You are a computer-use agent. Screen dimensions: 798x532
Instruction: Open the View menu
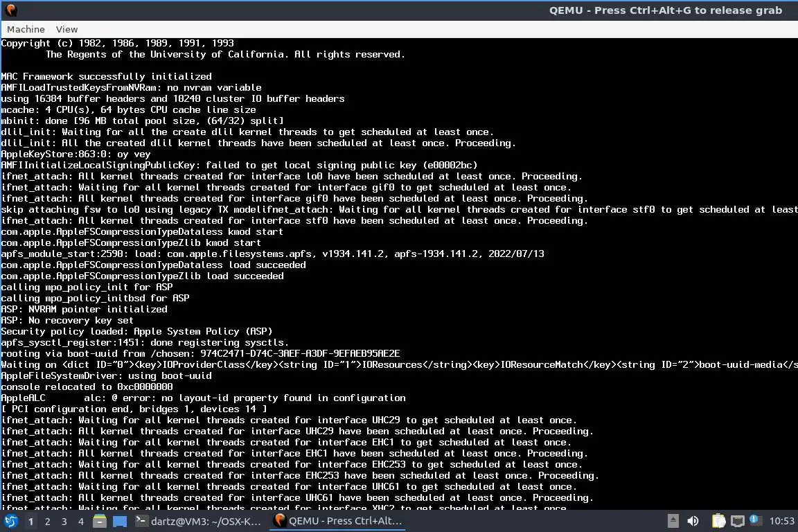(66, 30)
